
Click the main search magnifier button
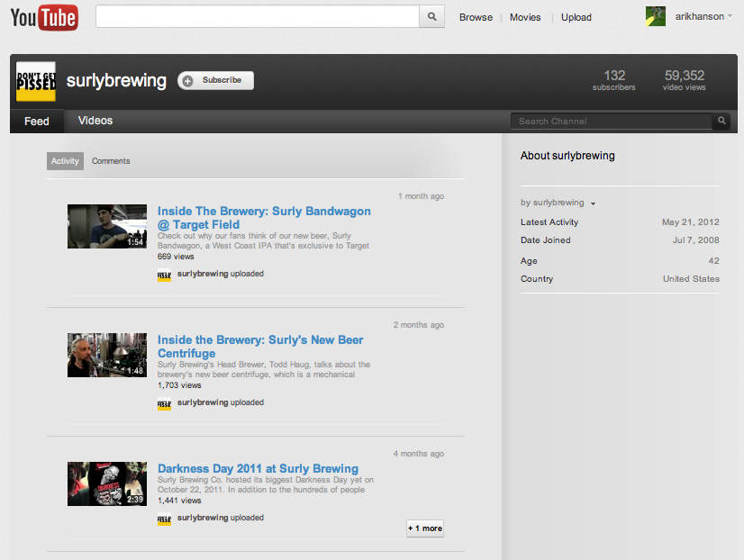[431, 16]
